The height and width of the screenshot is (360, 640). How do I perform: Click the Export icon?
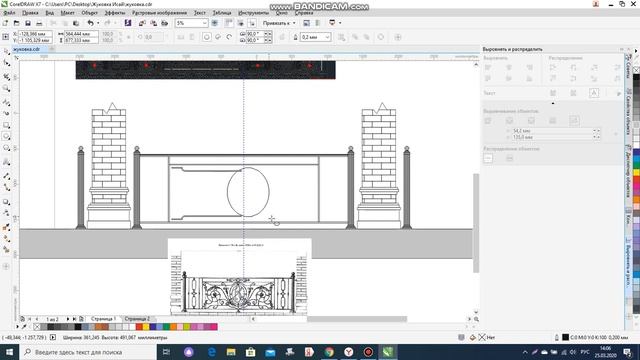153,23
